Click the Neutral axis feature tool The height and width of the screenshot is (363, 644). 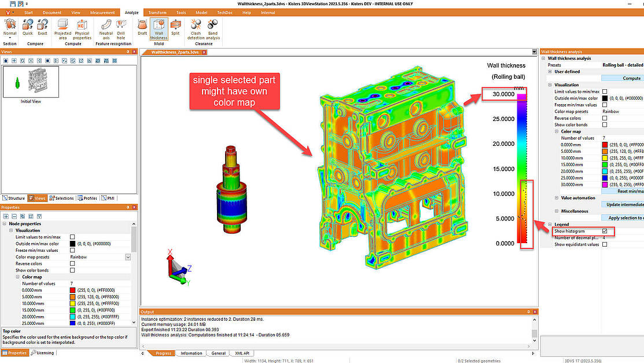(x=106, y=29)
